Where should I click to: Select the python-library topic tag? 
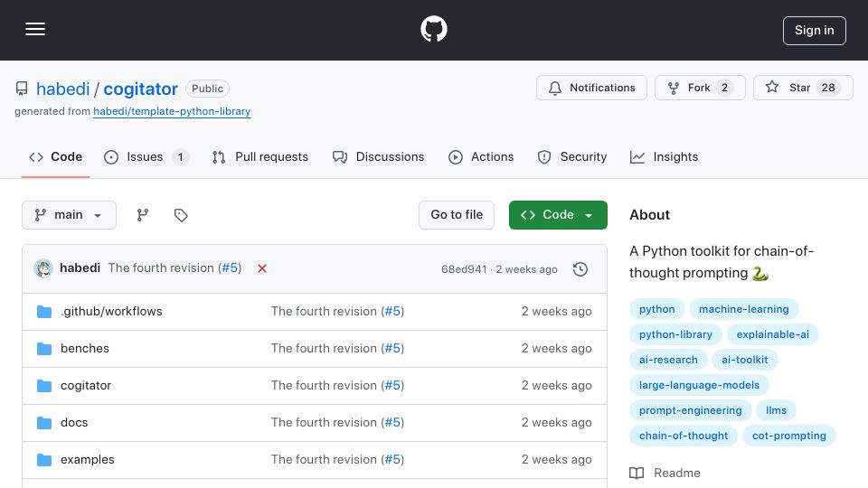click(675, 334)
